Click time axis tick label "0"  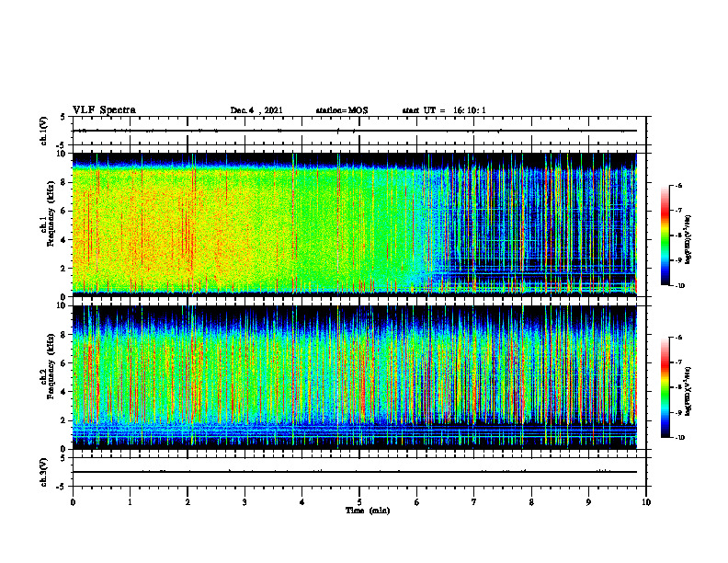73,502
